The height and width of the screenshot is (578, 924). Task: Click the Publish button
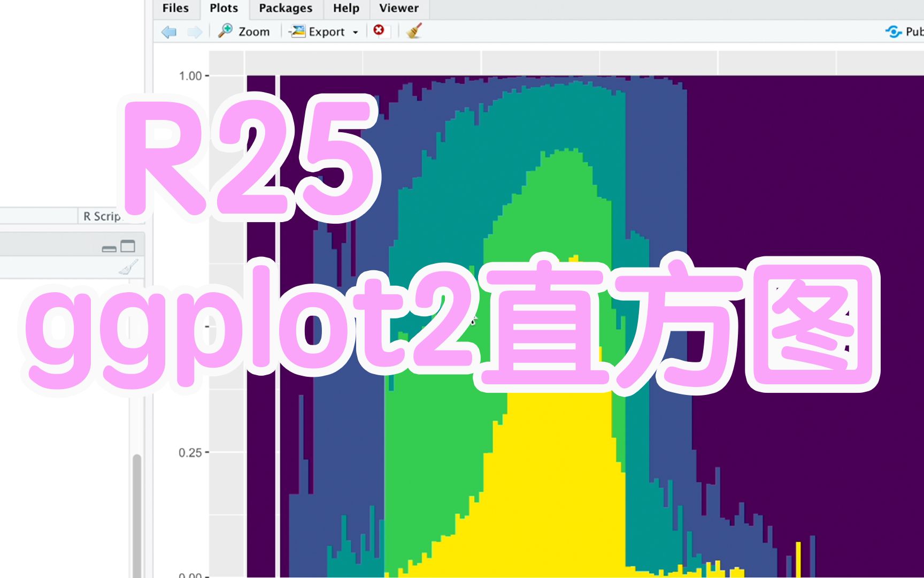tap(904, 32)
